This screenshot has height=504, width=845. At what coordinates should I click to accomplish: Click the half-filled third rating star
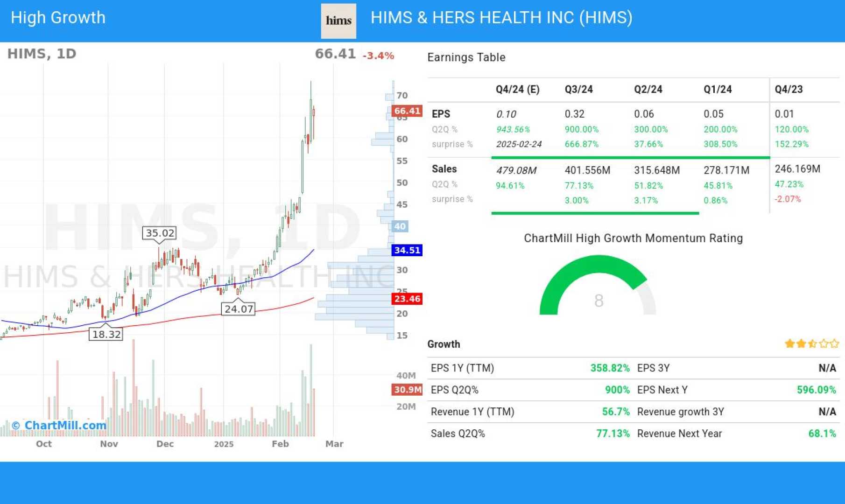[x=811, y=343]
